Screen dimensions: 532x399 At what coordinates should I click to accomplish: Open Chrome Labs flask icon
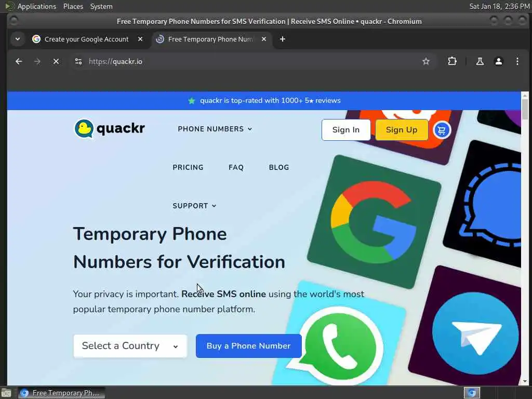point(480,61)
